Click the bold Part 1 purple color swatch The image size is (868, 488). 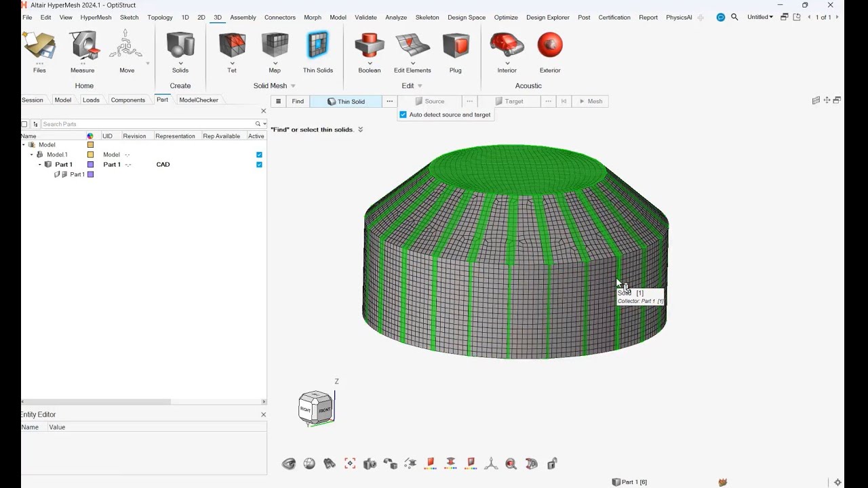90,165
